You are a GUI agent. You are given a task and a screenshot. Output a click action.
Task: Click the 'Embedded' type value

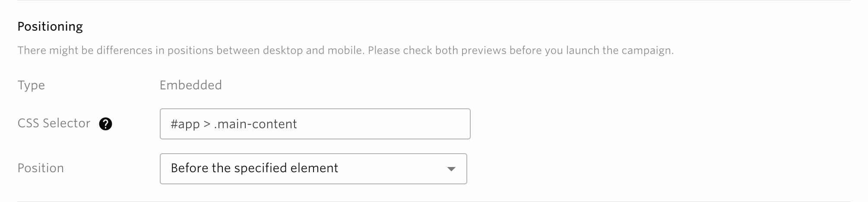click(x=190, y=85)
